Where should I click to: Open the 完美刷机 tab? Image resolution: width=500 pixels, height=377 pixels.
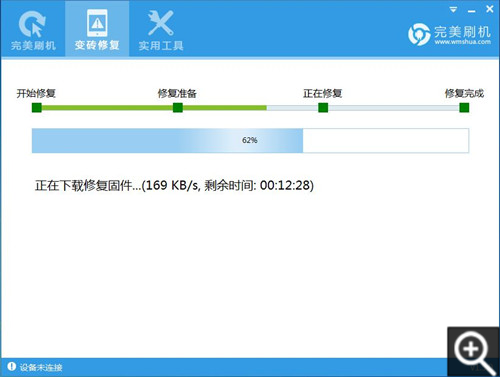coord(33,29)
